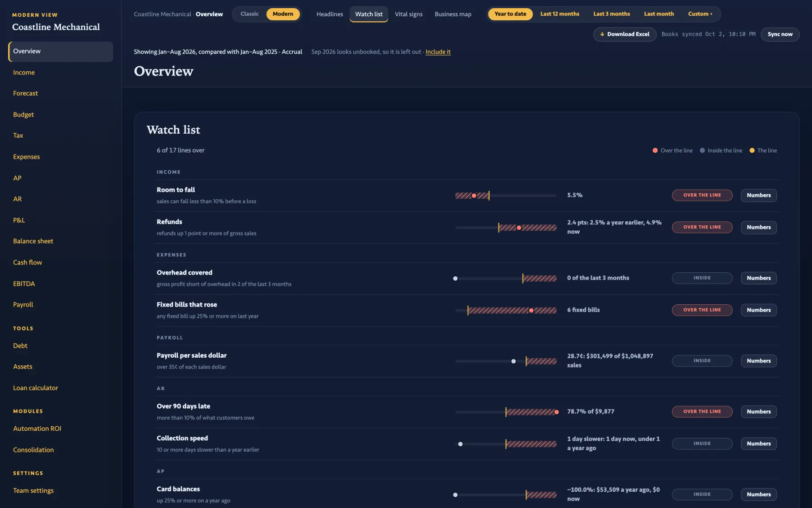Open Numbers for Overhead covered

[x=759, y=278]
